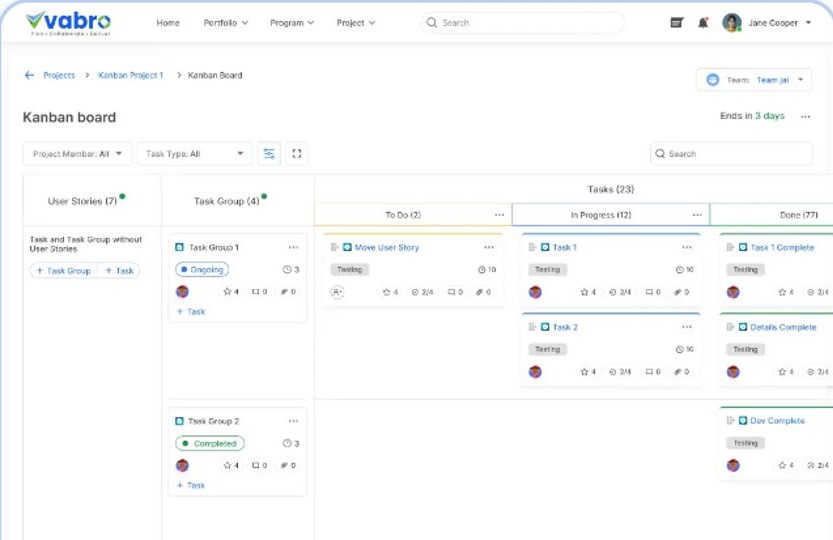Click the calendar icon in top bar
Screen dimensions: 833x540
677,23
